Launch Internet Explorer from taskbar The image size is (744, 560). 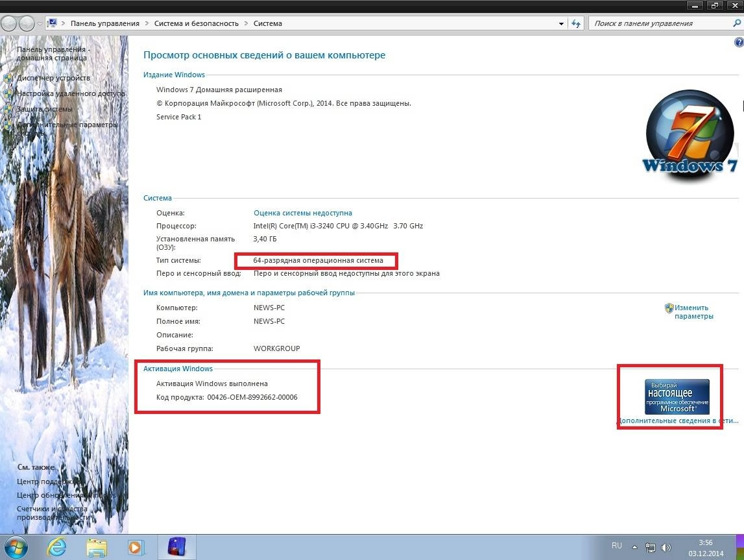[57, 548]
